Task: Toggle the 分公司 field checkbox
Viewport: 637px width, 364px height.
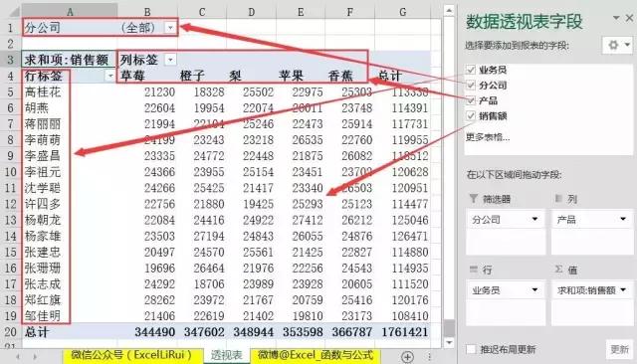Action: pyautogui.click(x=471, y=85)
